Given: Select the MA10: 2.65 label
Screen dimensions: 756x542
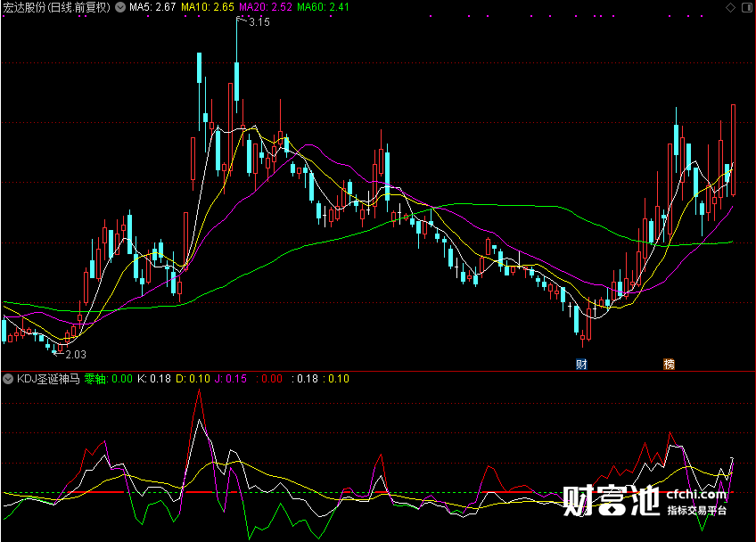Looking at the screenshot, I should coord(208,7).
